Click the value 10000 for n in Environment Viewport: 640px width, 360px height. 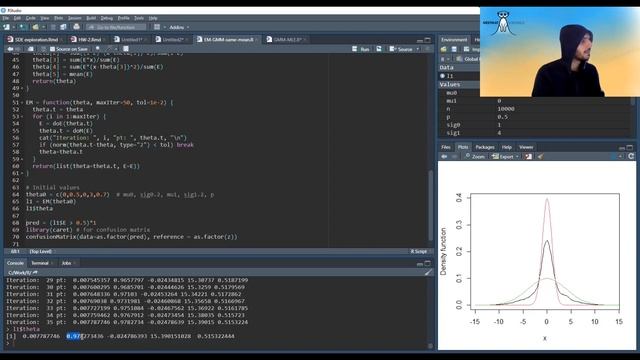click(506, 109)
